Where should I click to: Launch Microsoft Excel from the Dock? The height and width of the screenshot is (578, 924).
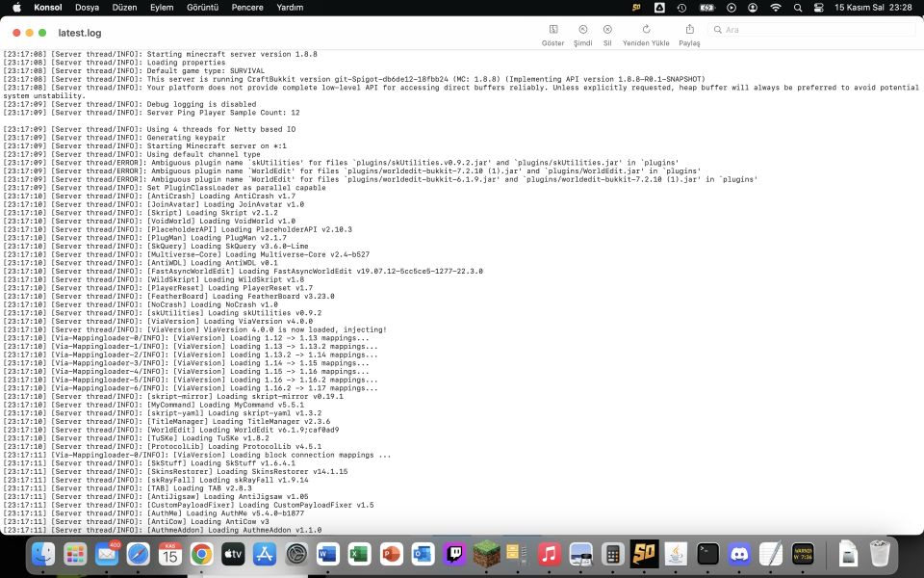(359, 555)
